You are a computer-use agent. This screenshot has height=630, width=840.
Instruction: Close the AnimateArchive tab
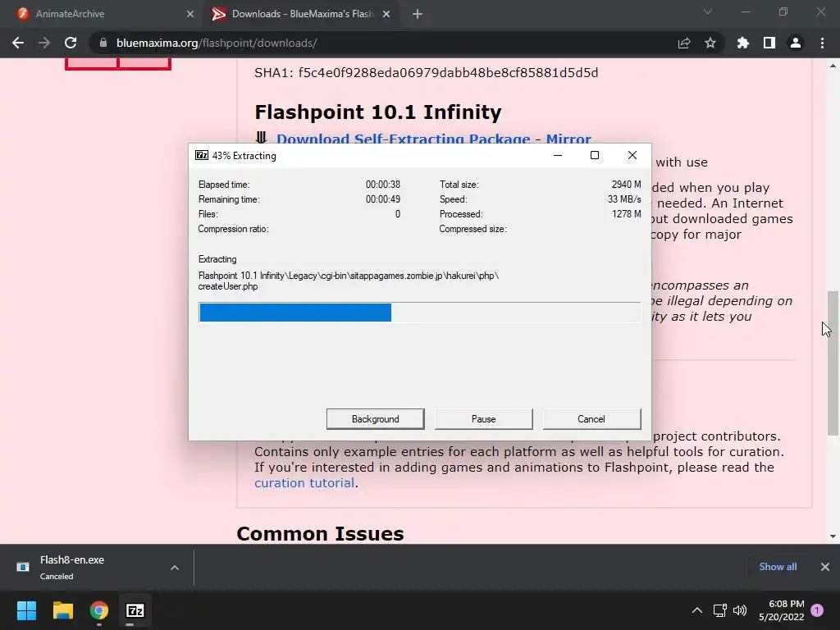(190, 14)
